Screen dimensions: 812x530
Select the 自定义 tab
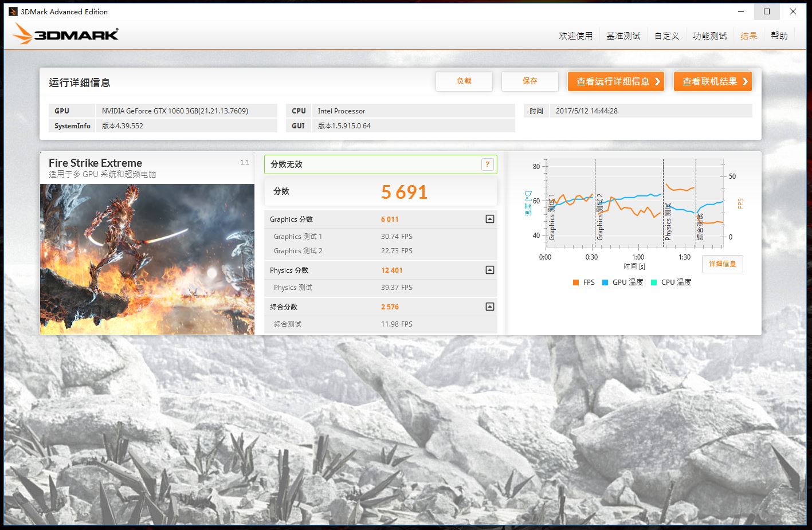tap(665, 35)
